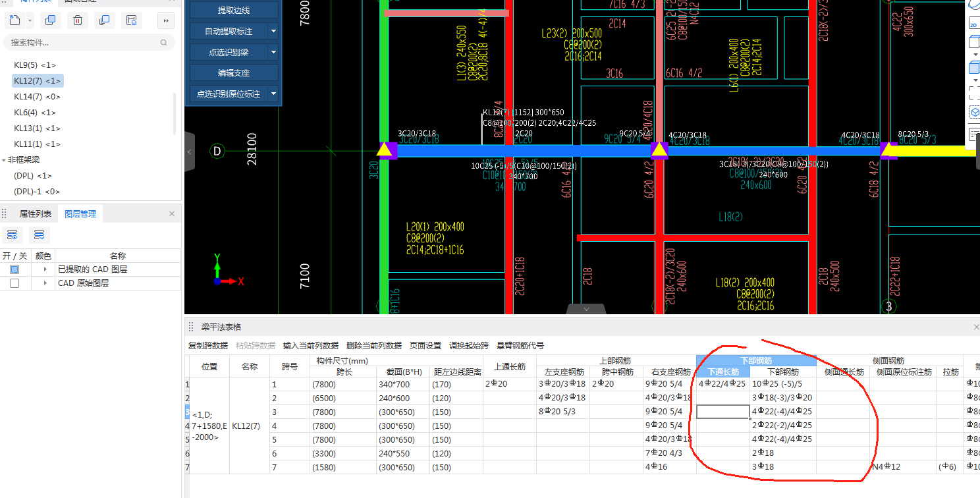Collapse left panel via side handle

(190, 152)
